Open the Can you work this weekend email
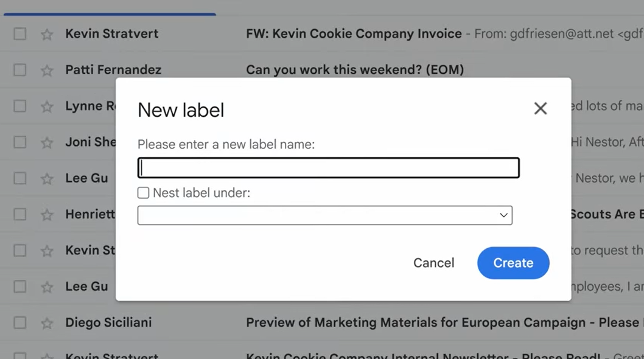Viewport: 644px width, 359px height. click(x=354, y=70)
